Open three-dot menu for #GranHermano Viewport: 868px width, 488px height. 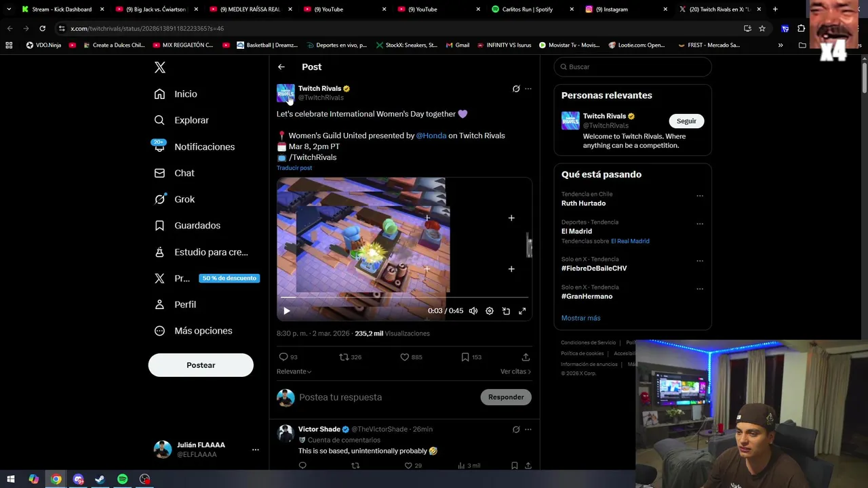coord(700,289)
